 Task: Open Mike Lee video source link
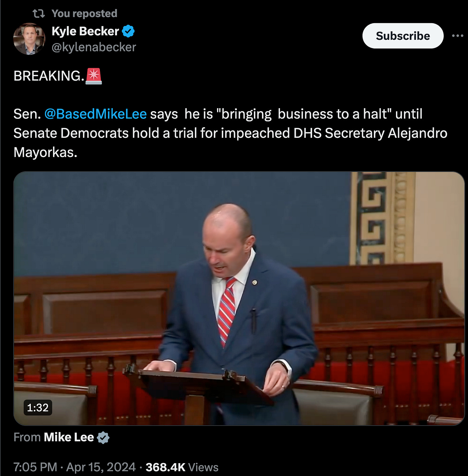pyautogui.click(x=69, y=437)
